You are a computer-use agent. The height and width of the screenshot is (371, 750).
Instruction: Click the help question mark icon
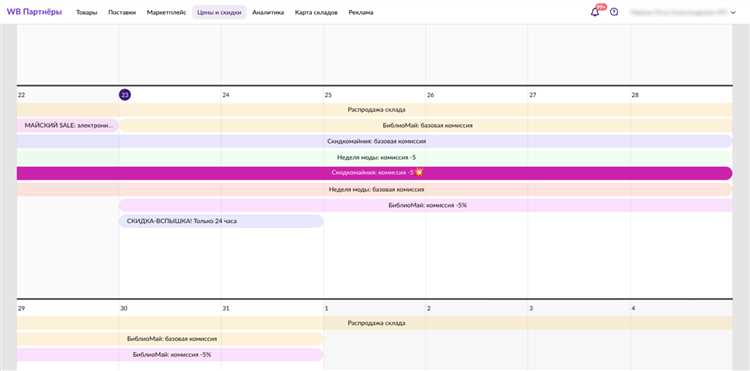click(614, 12)
